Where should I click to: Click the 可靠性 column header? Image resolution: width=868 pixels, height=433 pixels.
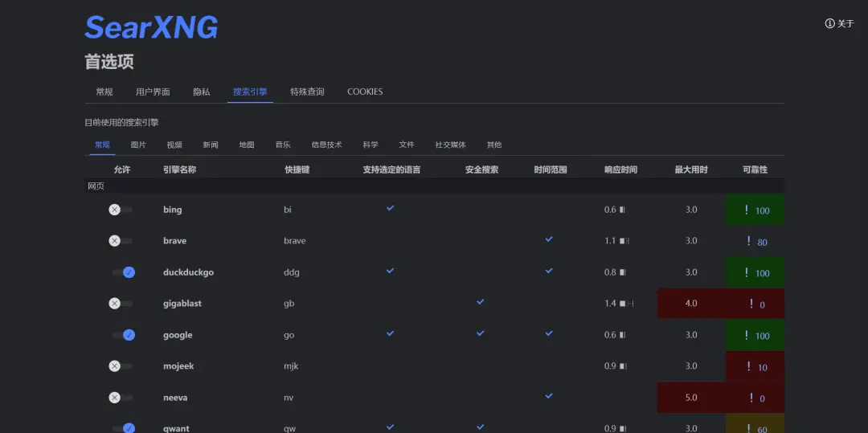755,170
